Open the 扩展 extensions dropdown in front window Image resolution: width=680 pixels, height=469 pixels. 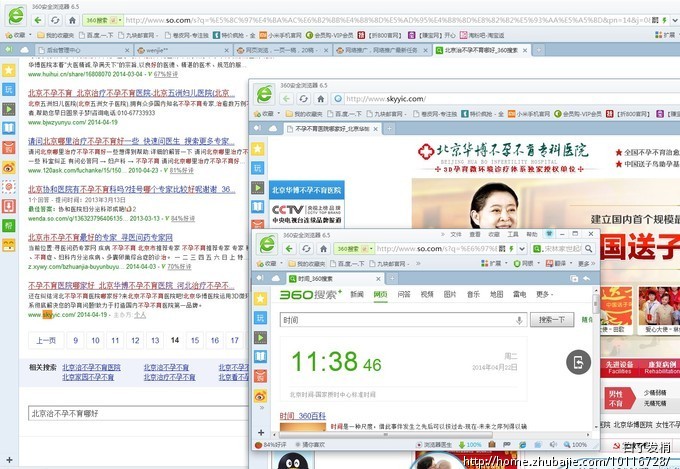coord(494,263)
